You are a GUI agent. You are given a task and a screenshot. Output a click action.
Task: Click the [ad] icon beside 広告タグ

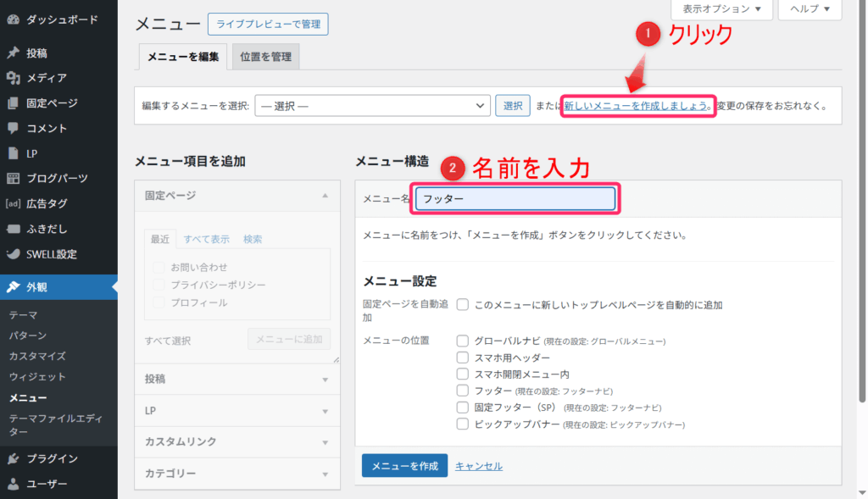(x=14, y=203)
